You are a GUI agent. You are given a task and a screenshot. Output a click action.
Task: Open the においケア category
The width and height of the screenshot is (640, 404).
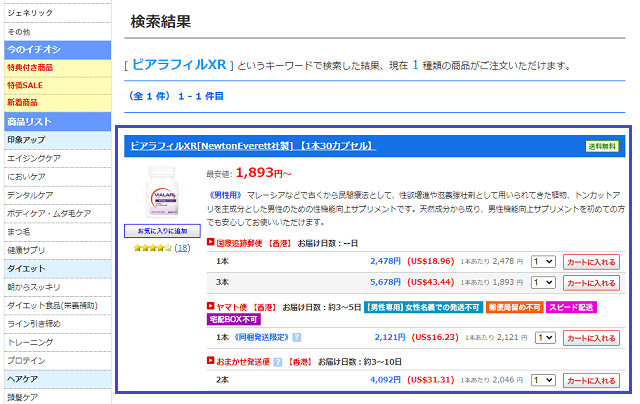click(x=58, y=177)
